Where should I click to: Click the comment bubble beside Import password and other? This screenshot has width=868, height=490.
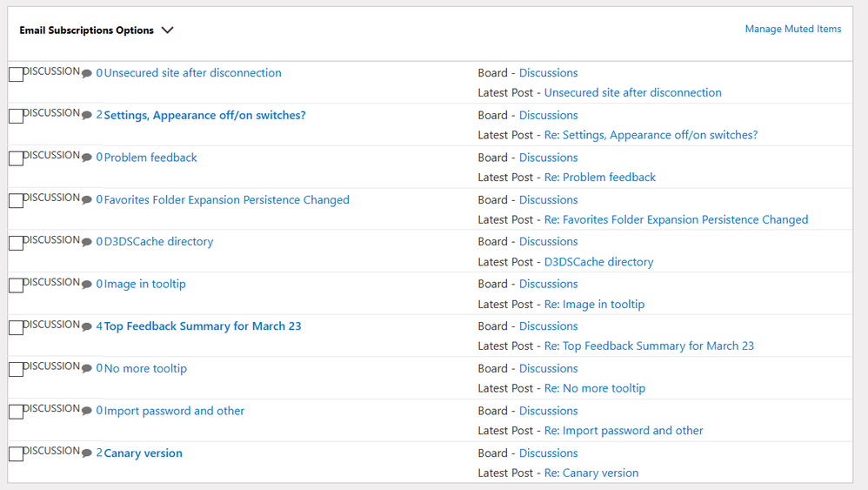tap(86, 412)
